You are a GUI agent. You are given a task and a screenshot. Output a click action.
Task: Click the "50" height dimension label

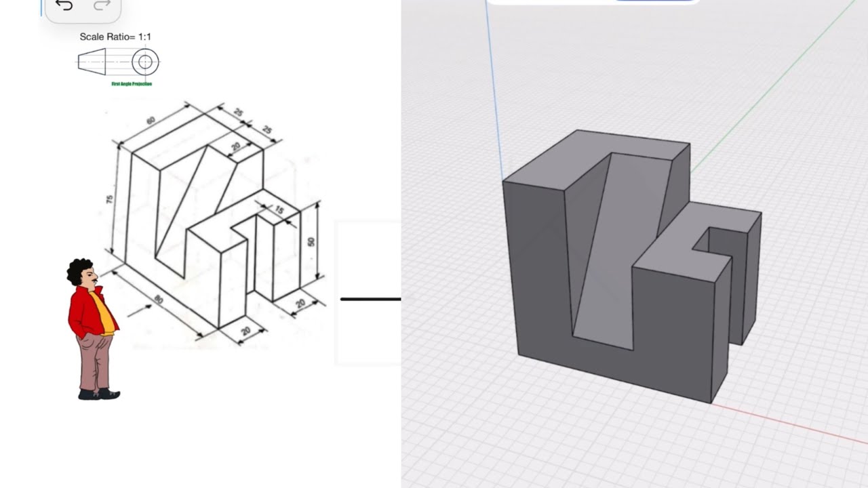311,241
